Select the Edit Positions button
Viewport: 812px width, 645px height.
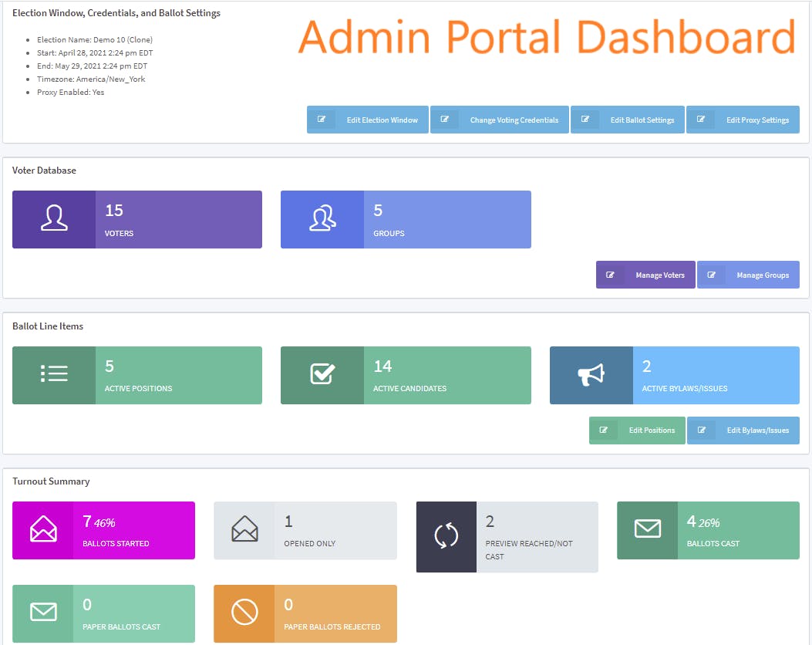coord(637,430)
